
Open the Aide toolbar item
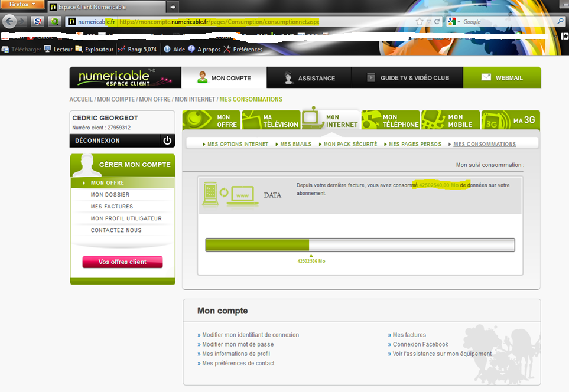point(174,50)
